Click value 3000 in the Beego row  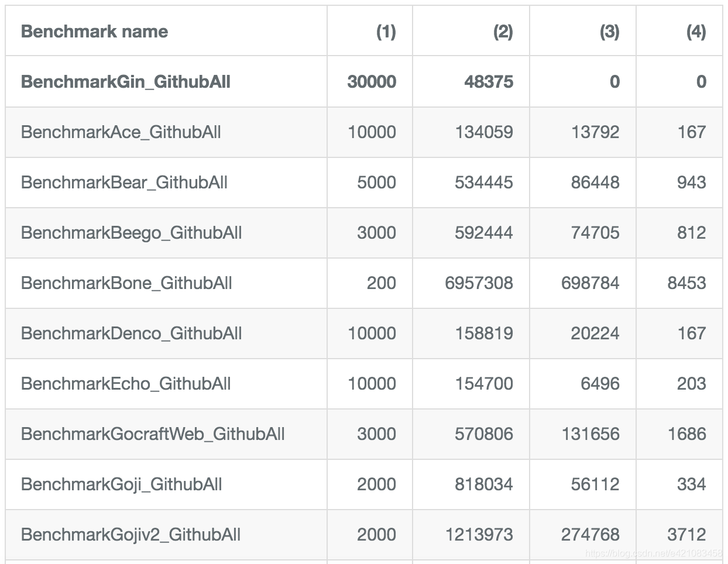377,233
